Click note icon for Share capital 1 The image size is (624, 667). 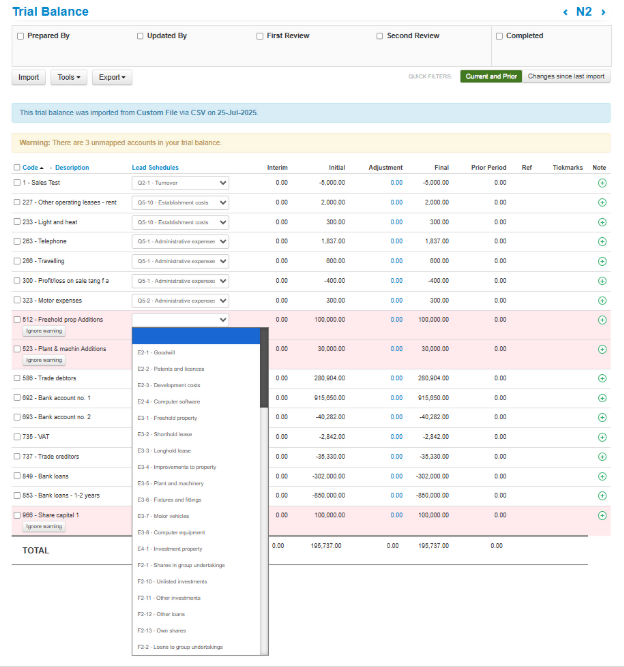click(602, 515)
